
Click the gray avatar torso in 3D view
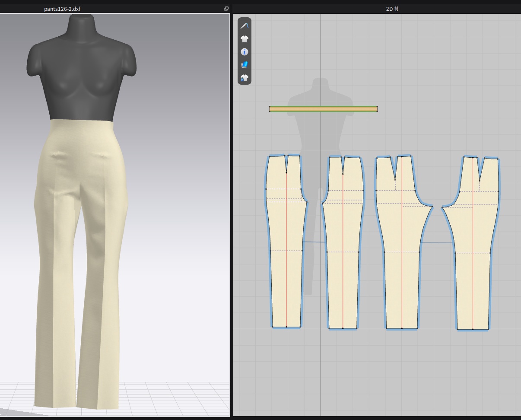(x=82, y=78)
